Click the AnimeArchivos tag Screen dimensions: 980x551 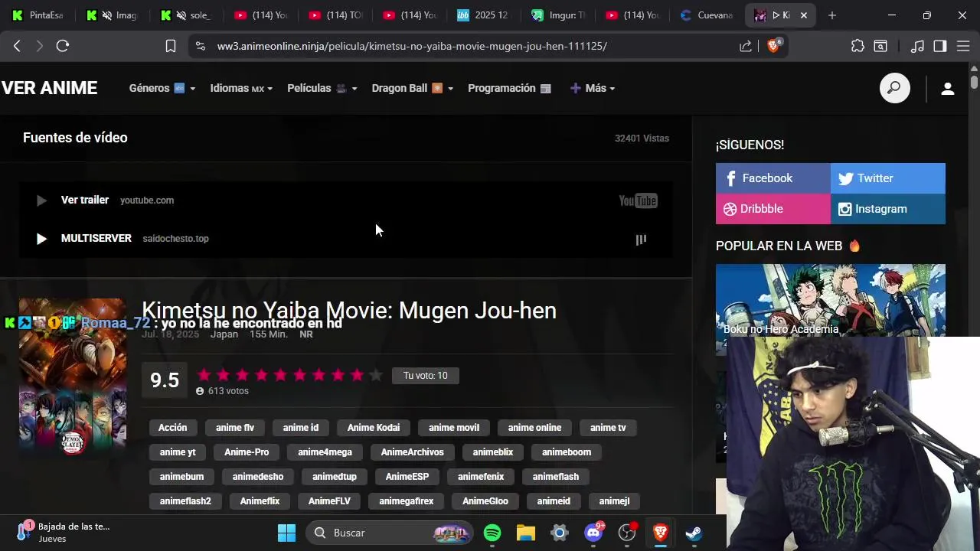tap(413, 452)
